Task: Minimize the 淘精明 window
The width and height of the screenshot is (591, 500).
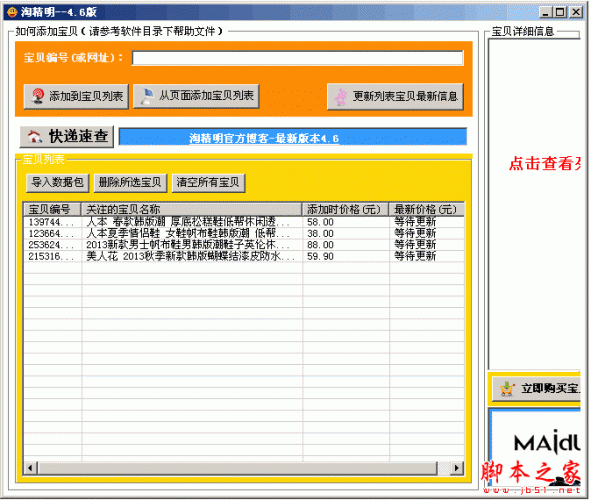Action: [545, 12]
